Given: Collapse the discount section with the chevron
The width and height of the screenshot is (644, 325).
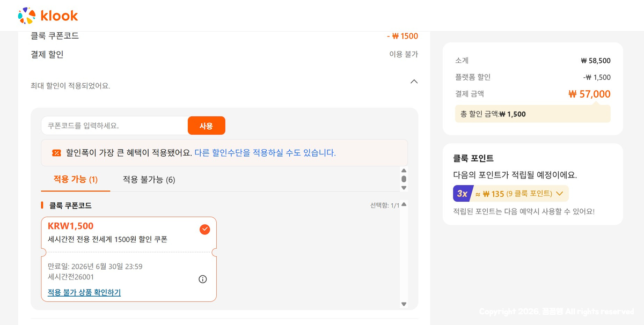Looking at the screenshot, I should pyautogui.click(x=414, y=82).
